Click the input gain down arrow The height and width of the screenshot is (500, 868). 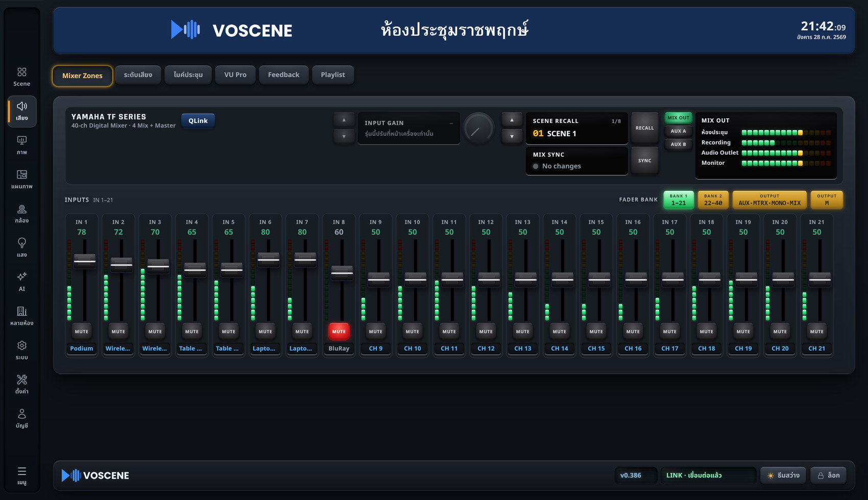pyautogui.click(x=344, y=136)
